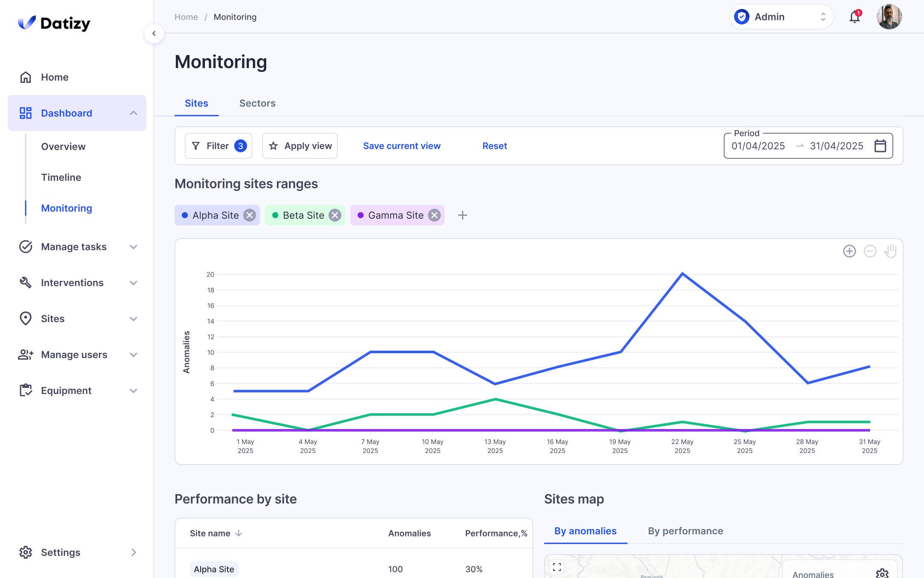Screen dimensions: 924x578
Task: Click the notification bell icon
Action: click(854, 17)
